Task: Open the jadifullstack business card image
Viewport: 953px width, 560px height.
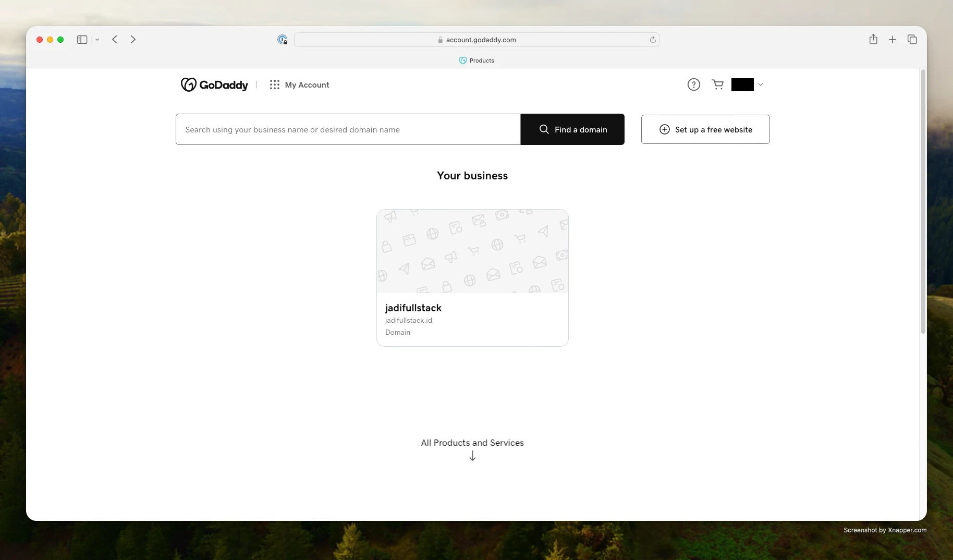Action: [472, 251]
